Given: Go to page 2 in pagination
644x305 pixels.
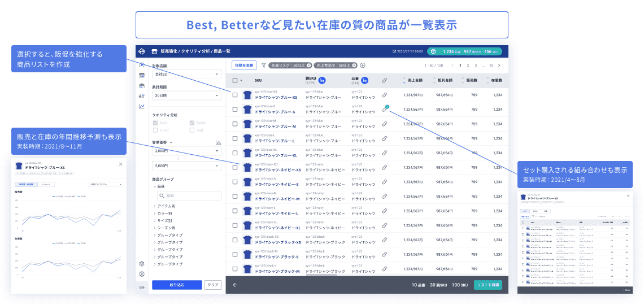Looking at the screenshot, I should click(x=468, y=66).
